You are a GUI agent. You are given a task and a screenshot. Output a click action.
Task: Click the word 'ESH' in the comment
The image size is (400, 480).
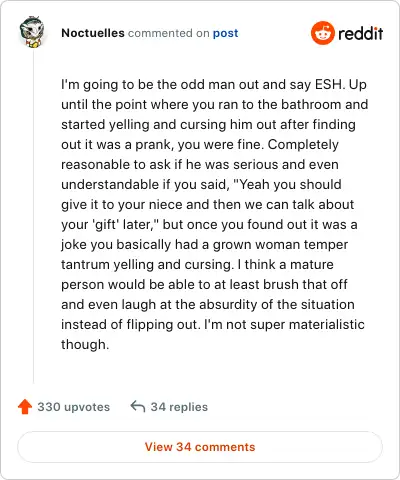point(328,84)
